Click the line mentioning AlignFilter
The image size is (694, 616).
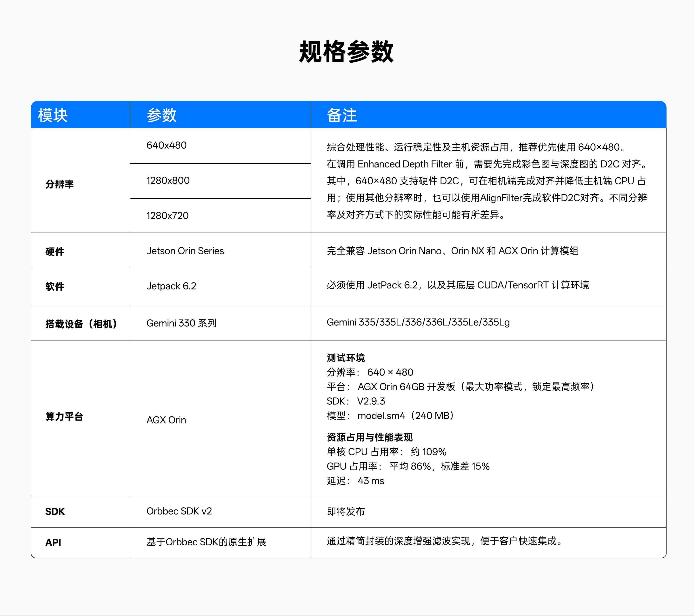(x=487, y=198)
